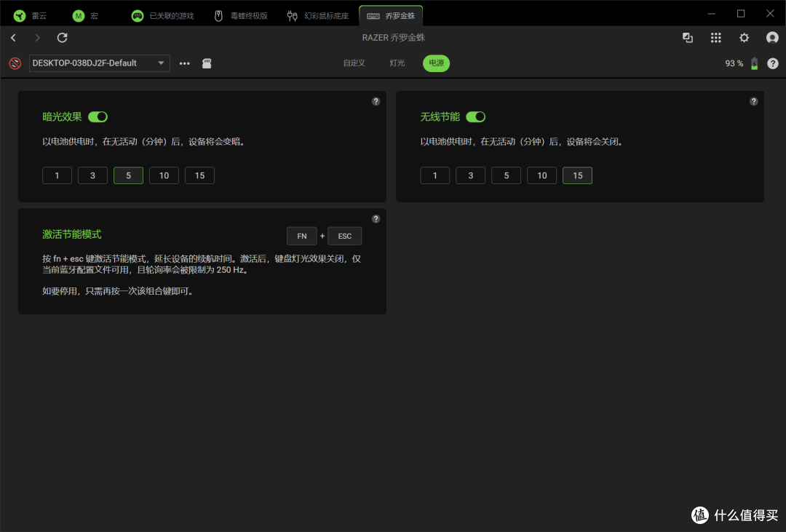Click the FN key button
The width and height of the screenshot is (786, 532).
pyautogui.click(x=302, y=237)
